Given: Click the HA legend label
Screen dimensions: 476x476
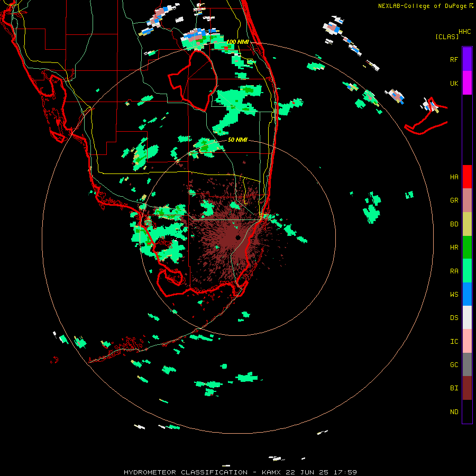Looking at the screenshot, I should [x=454, y=177].
